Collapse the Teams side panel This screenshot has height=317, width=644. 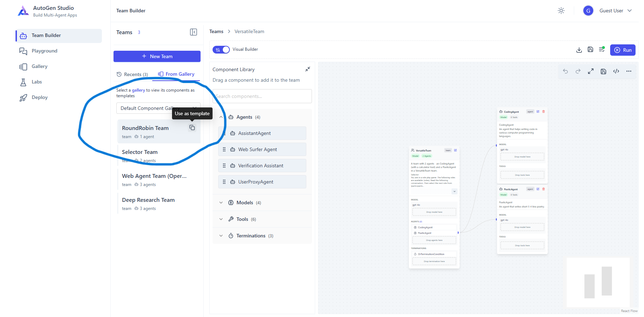pos(194,32)
